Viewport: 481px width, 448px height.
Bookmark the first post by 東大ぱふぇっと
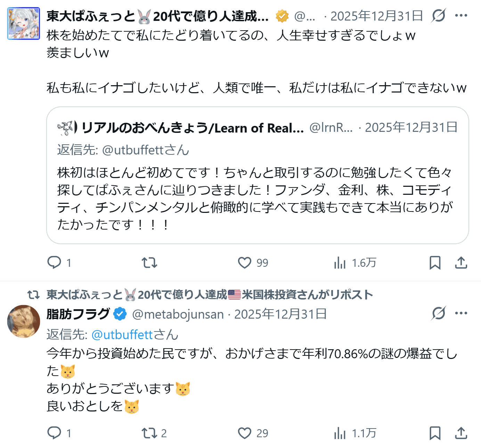pos(435,263)
